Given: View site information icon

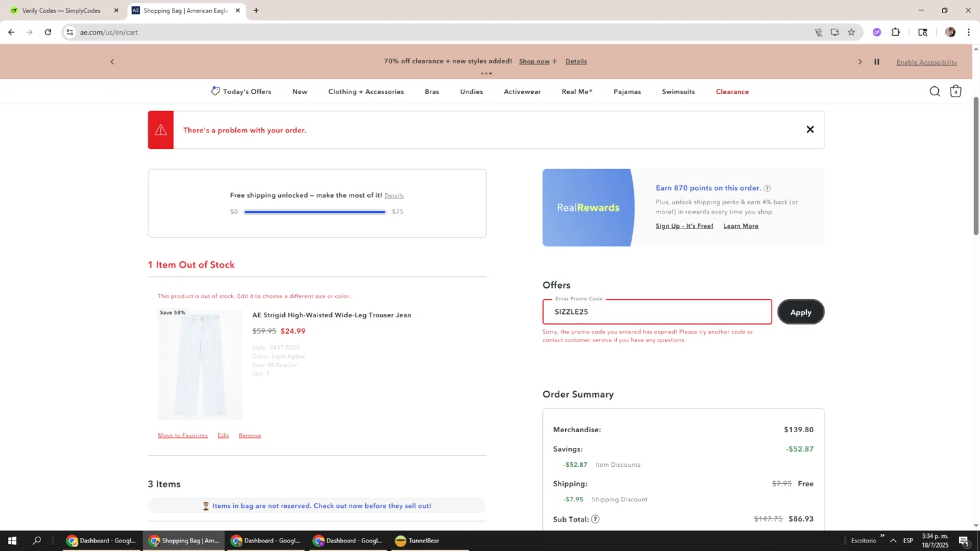Looking at the screenshot, I should 70,32.
